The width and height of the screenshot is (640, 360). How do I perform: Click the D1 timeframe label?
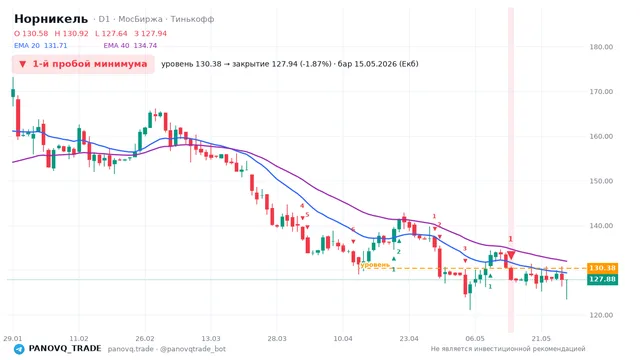click(104, 19)
